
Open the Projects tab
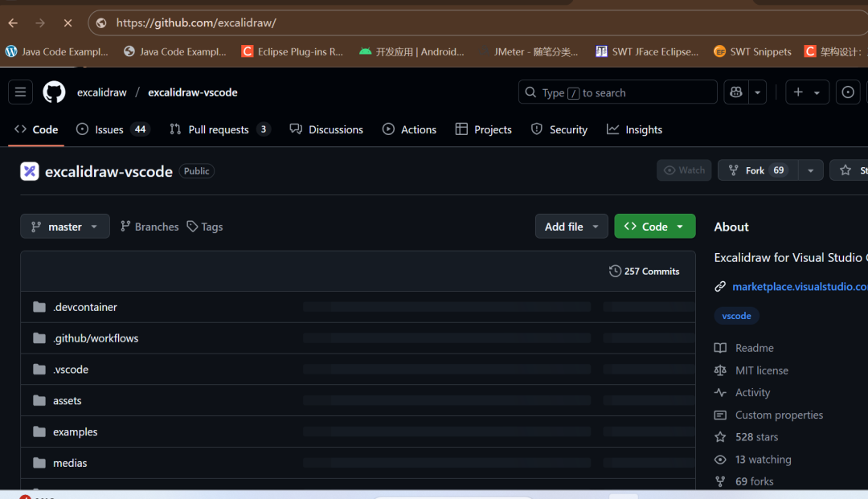[483, 129]
